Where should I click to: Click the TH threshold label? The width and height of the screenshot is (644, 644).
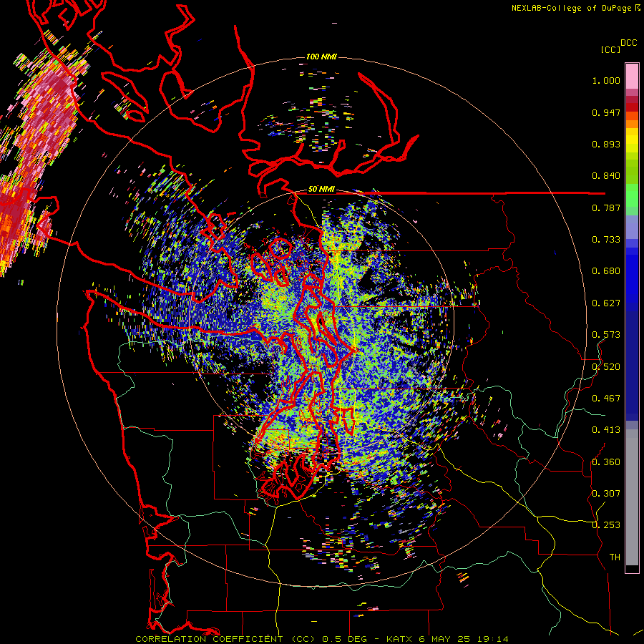(615, 557)
